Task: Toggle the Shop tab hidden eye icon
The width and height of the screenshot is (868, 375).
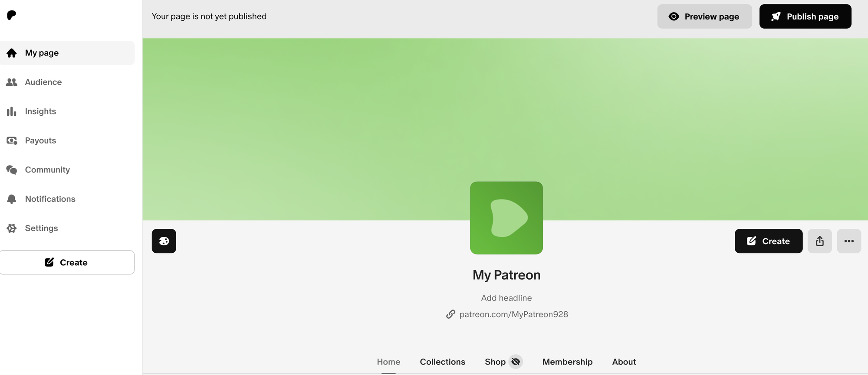Action: click(x=516, y=362)
